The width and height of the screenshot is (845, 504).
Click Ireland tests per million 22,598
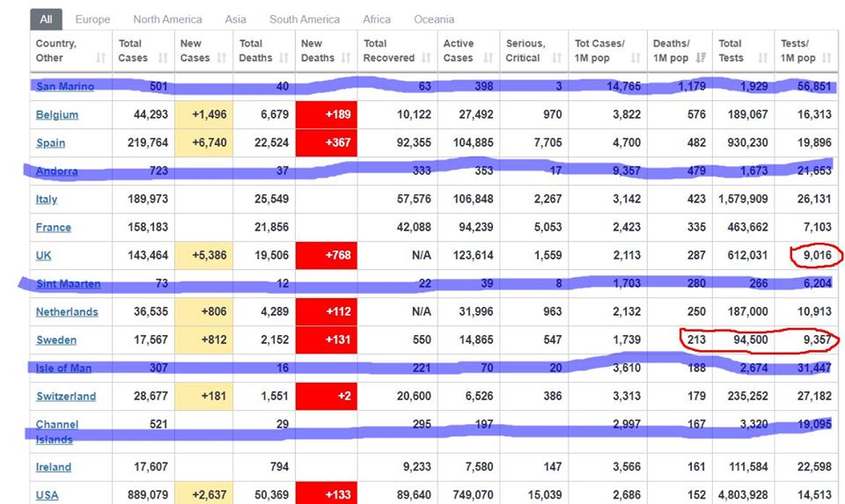(814, 467)
